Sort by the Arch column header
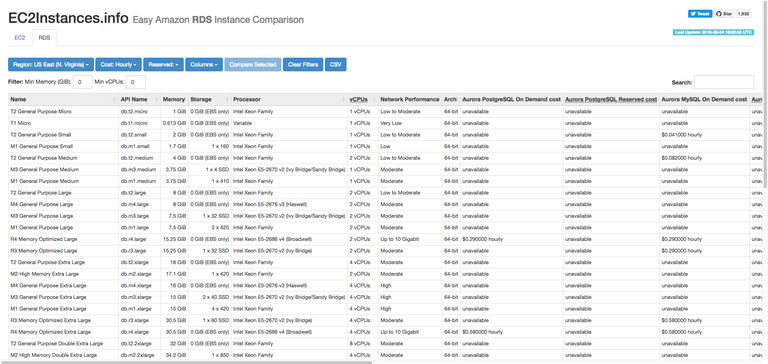Screen dimensions: 768x364 [x=450, y=99]
